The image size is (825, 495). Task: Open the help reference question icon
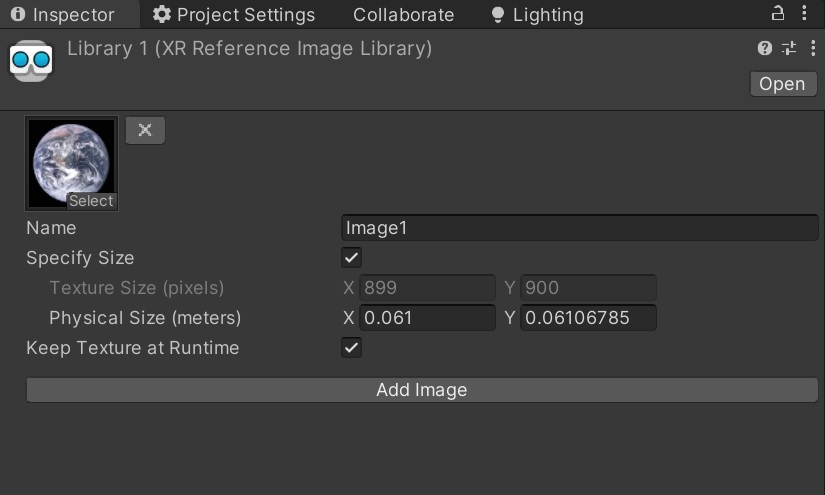(x=764, y=48)
